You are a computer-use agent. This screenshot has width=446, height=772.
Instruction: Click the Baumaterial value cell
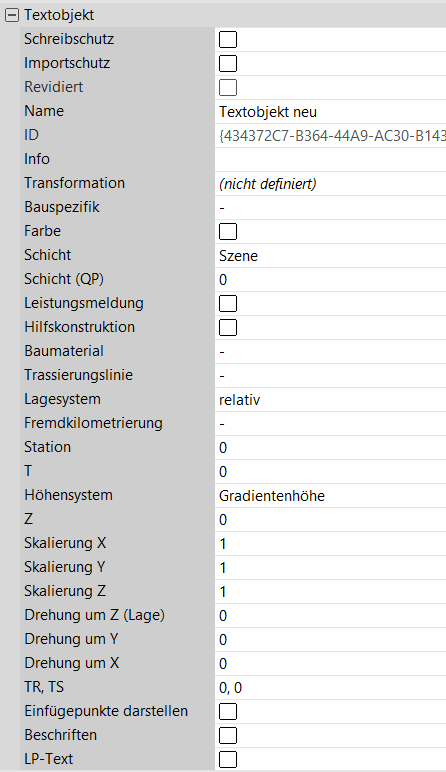click(330, 352)
